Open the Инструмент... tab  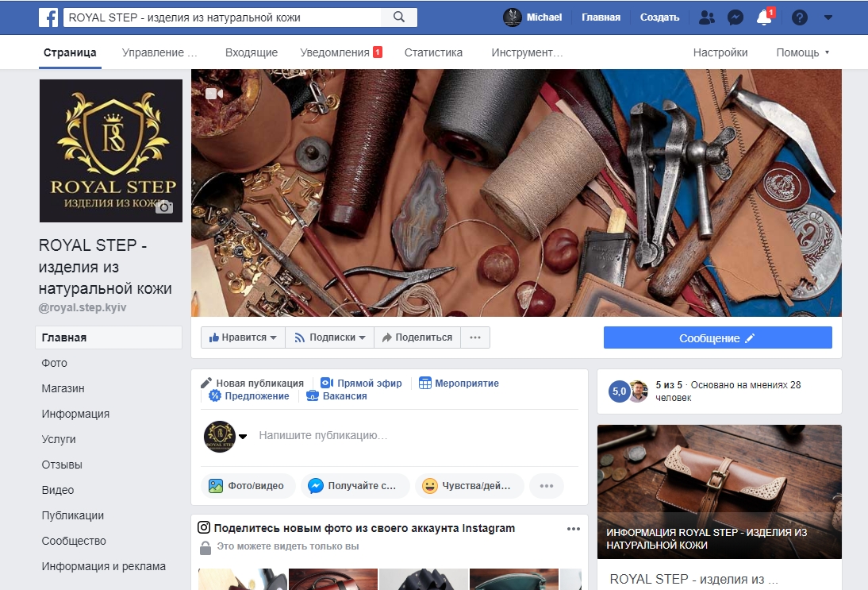tap(527, 52)
